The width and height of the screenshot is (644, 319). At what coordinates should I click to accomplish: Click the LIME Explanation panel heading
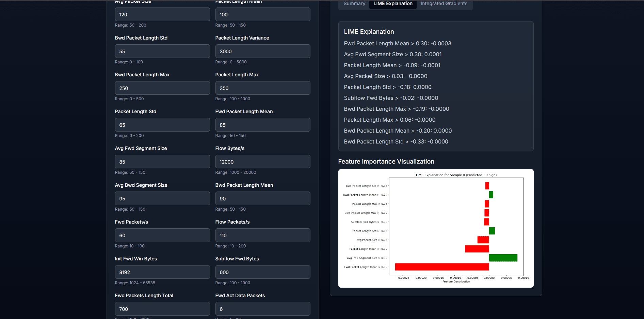click(369, 32)
